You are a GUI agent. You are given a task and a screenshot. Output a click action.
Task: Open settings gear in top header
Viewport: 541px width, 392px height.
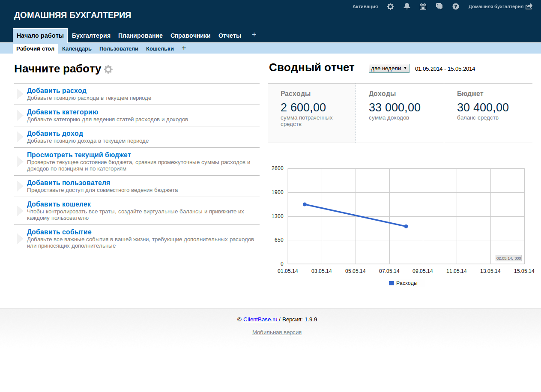390,7
